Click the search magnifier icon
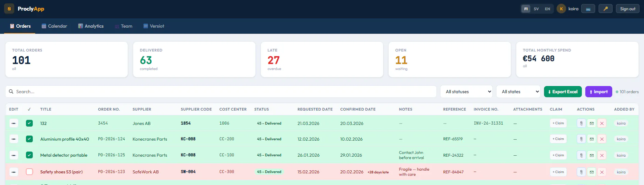Viewport: 644px width, 185px height. tap(11, 91)
